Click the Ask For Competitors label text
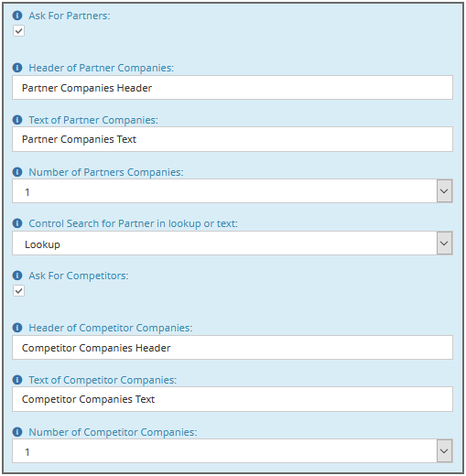This screenshot has width=466, height=476. pyautogui.click(x=79, y=276)
